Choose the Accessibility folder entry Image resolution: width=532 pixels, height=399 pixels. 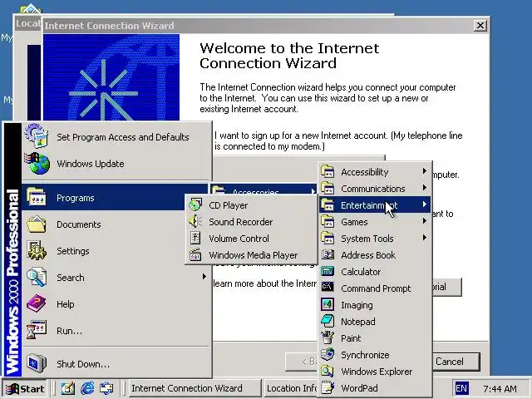pyautogui.click(x=375, y=172)
